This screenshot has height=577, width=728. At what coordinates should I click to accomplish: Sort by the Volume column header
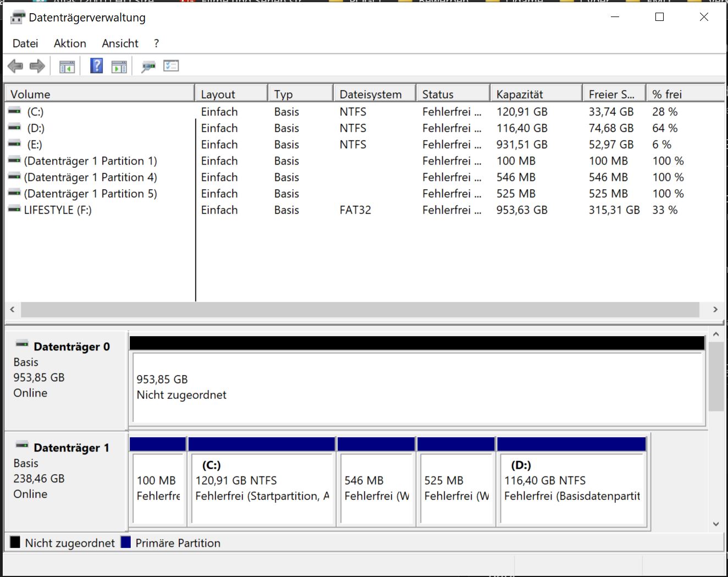pos(100,94)
